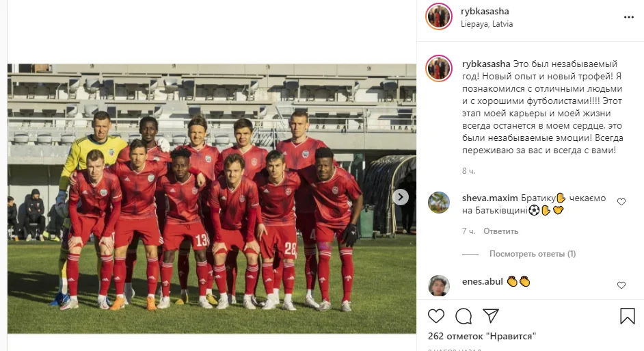The width and height of the screenshot is (644, 351).
Task: Click rybkasasha avatar next to caption
Action: [x=439, y=68]
